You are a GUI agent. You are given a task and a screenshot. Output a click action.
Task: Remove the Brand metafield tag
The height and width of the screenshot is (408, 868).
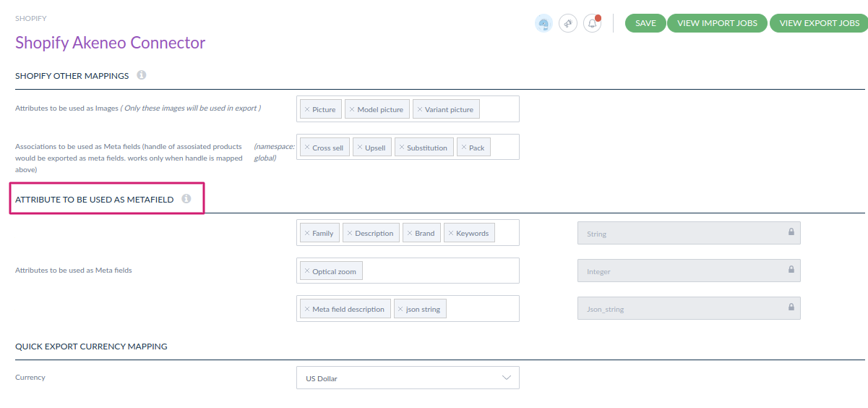click(410, 233)
